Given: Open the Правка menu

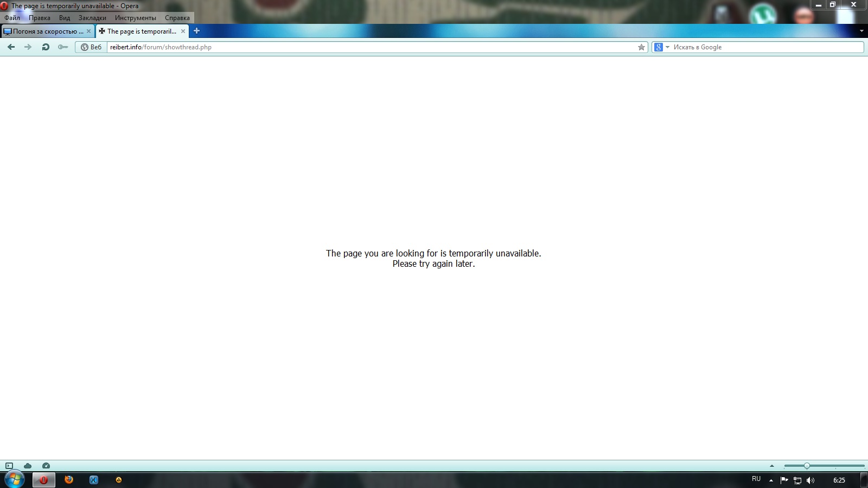Looking at the screenshot, I should (40, 18).
